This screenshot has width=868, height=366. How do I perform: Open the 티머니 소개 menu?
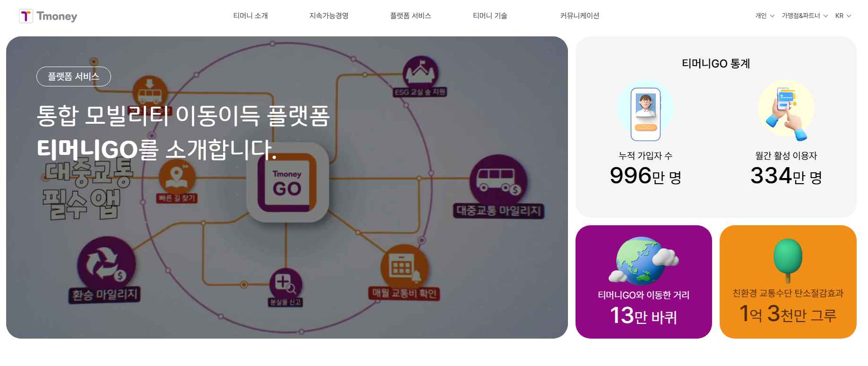250,16
